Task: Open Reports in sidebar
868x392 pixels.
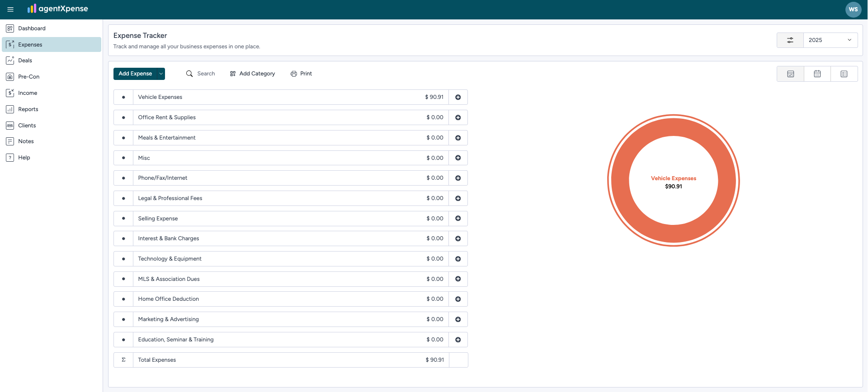Action: [52, 109]
